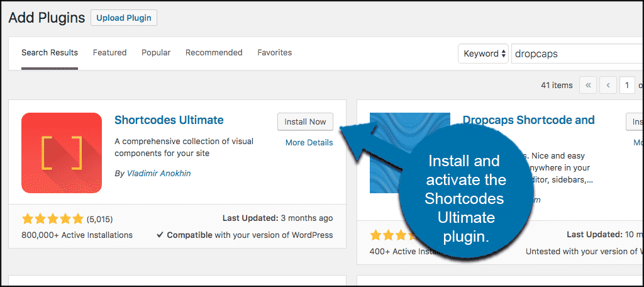644x287 pixels.
Task: Open Dropcaps Shortcode and plugin title
Action: tap(528, 120)
